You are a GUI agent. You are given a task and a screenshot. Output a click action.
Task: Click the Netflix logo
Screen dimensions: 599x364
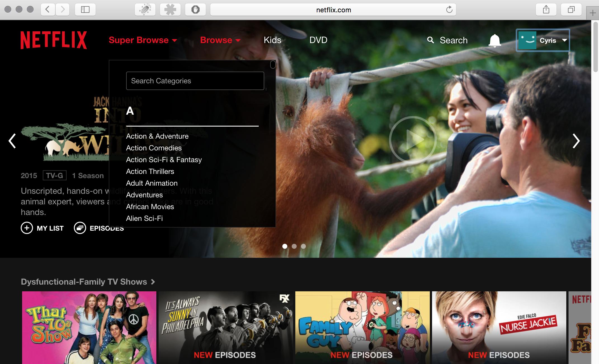pyautogui.click(x=54, y=40)
